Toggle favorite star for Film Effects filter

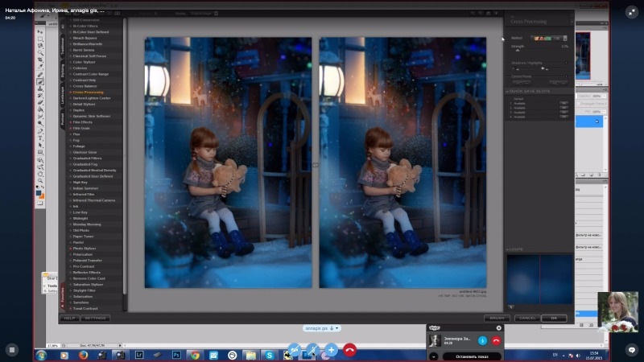[70, 122]
